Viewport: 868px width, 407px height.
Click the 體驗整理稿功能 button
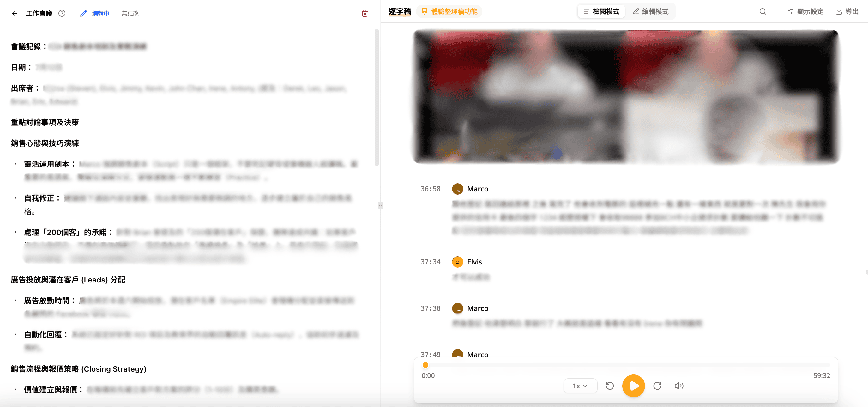point(449,11)
